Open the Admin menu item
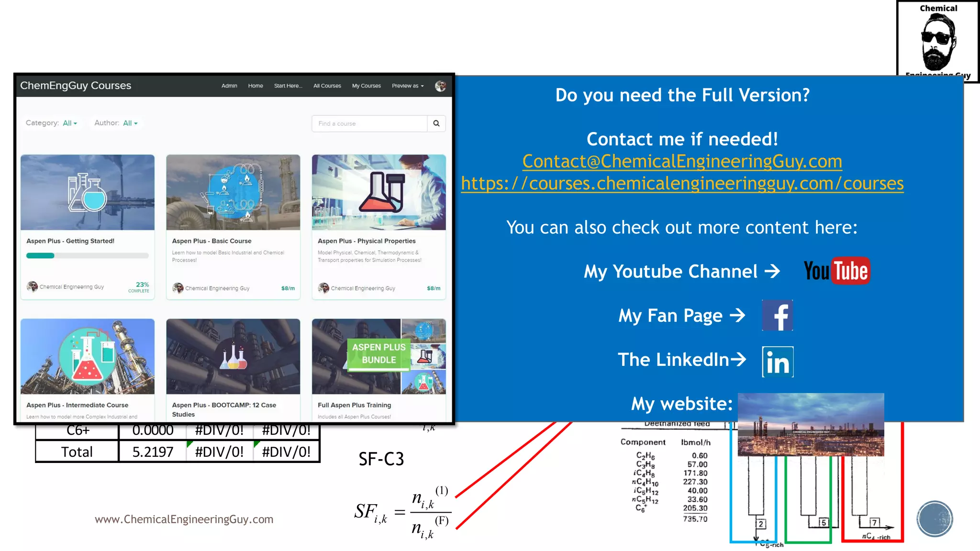 [229, 86]
